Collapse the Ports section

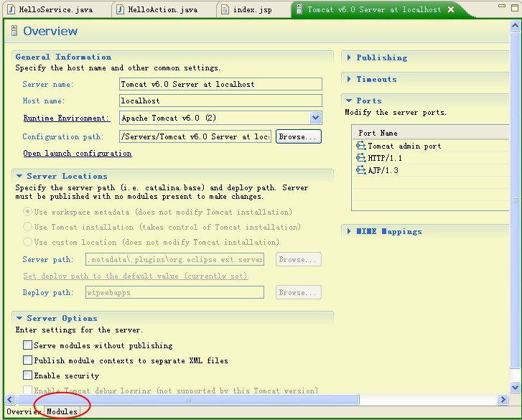click(x=349, y=101)
